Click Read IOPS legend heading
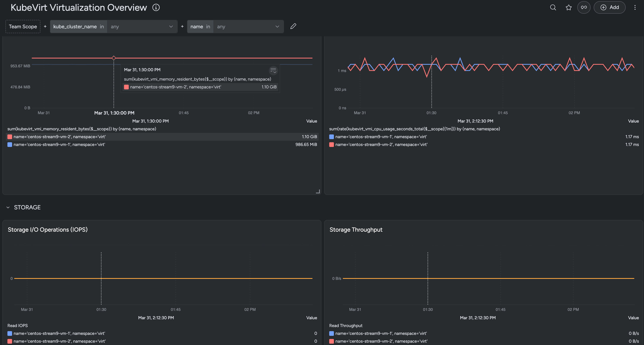Viewport: 644px width, 345px height. (x=18, y=325)
